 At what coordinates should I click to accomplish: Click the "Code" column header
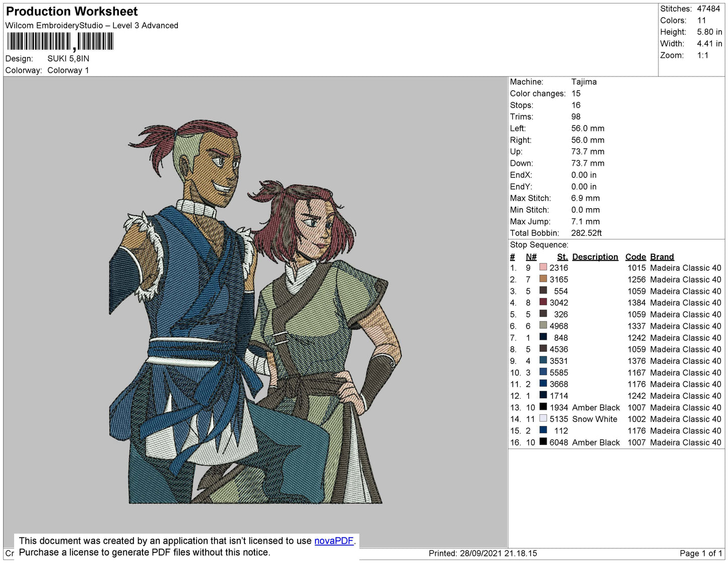pyautogui.click(x=636, y=257)
